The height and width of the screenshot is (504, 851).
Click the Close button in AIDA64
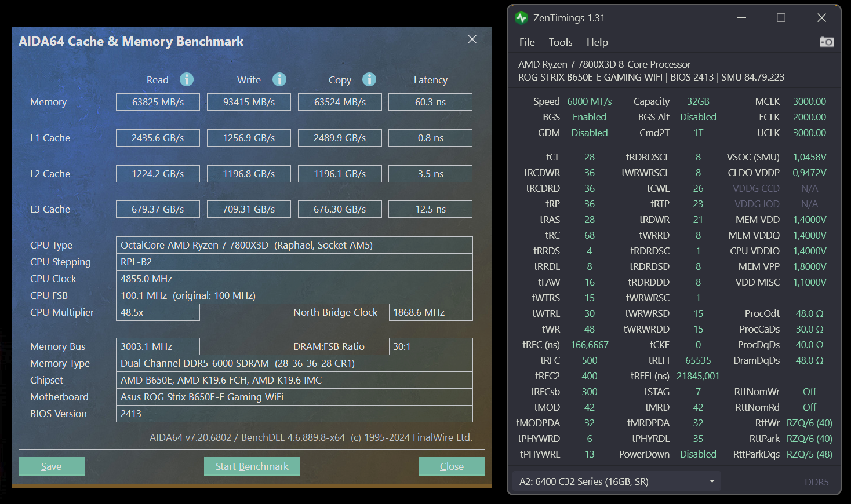(452, 466)
